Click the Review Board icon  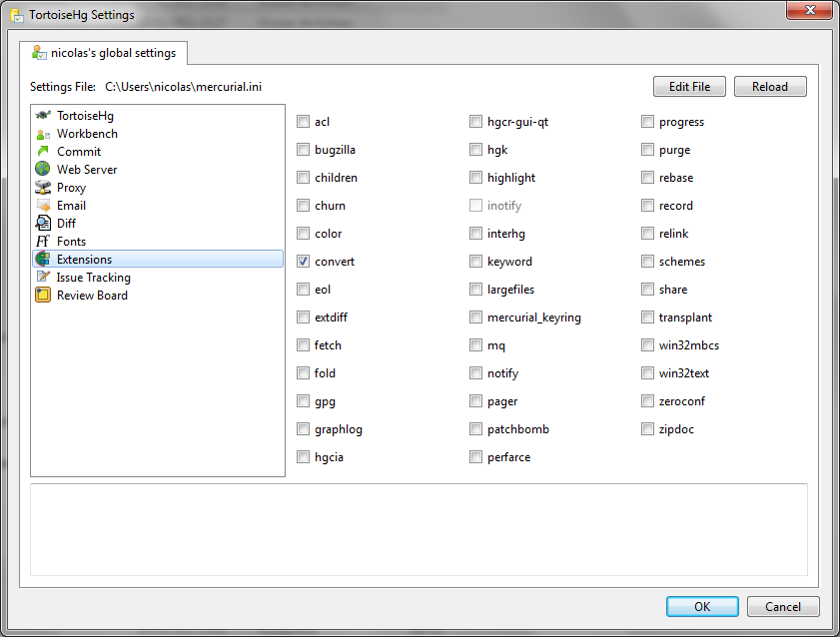[43, 296]
